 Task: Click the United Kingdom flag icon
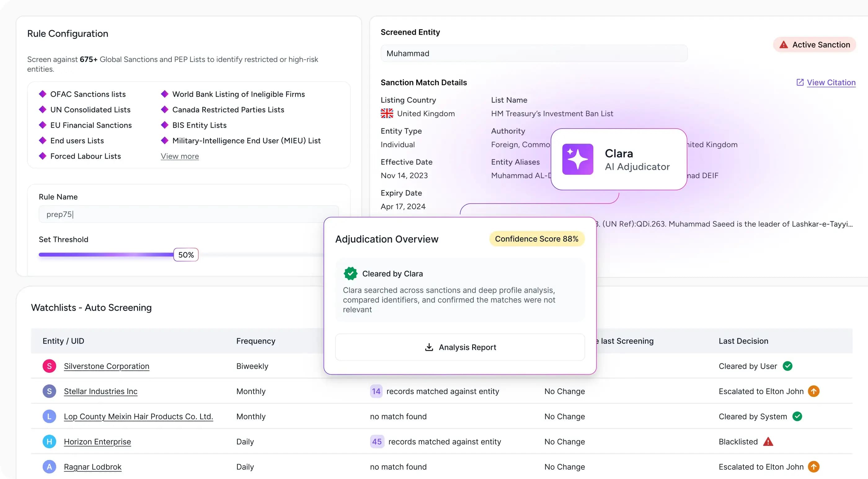[387, 113]
